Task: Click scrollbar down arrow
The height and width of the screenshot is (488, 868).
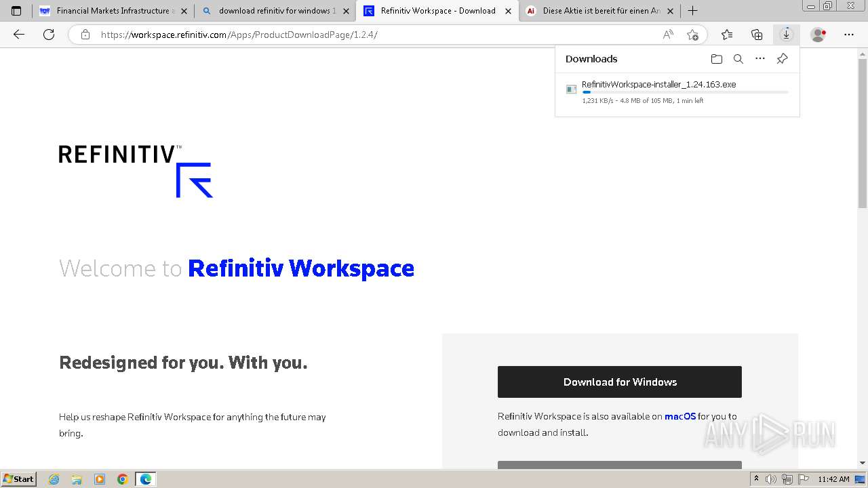Action: pyautogui.click(x=863, y=463)
